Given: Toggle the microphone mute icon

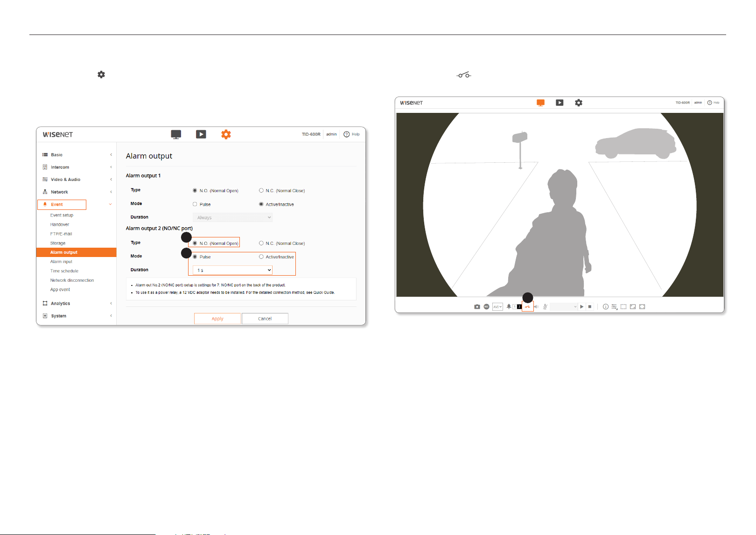Looking at the screenshot, I should 545,306.
